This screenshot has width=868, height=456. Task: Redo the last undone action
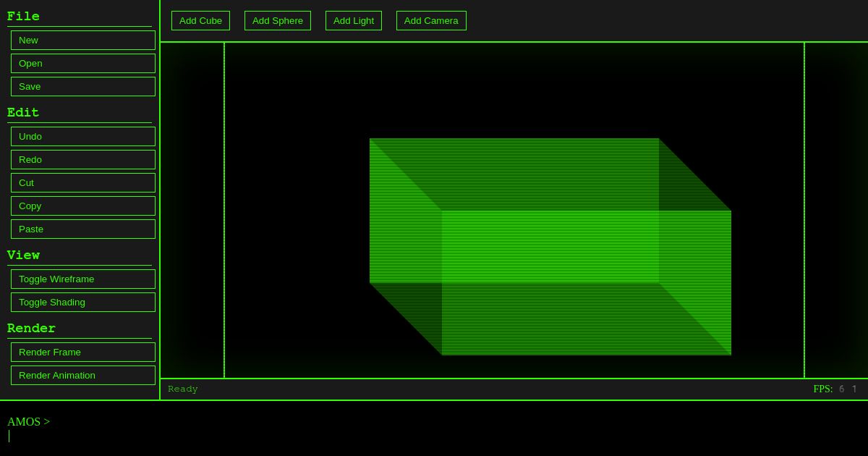pos(82,159)
